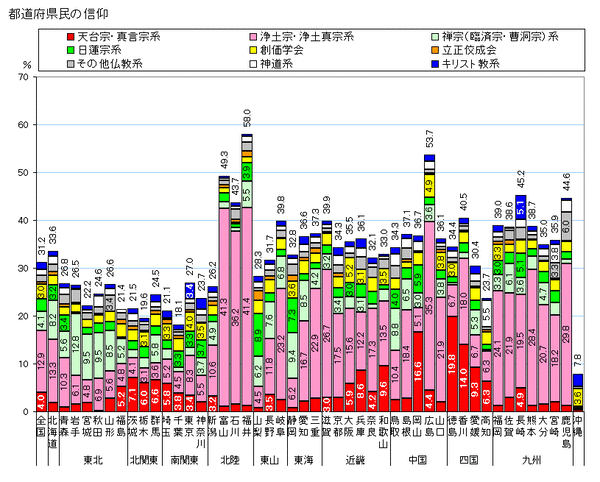Click the pink 浄土宗・浄土真宗系 legend swatch
The image size is (600, 482).
click(x=253, y=37)
